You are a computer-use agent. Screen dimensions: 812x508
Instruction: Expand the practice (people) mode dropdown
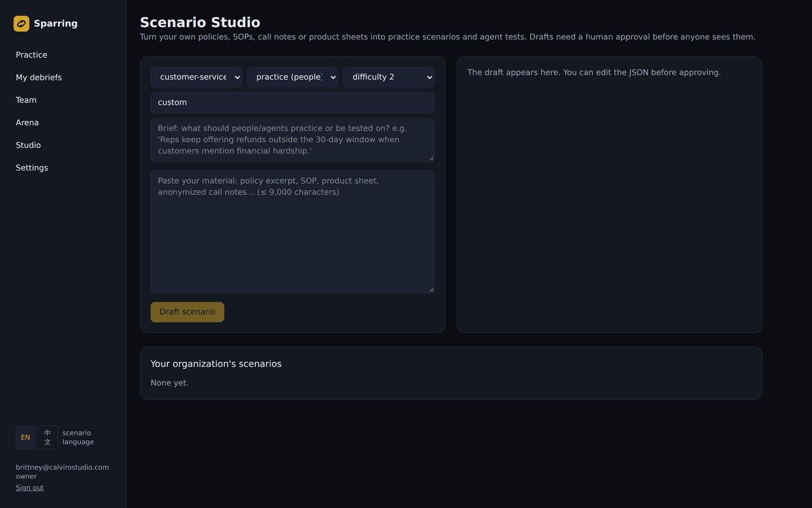point(293,77)
